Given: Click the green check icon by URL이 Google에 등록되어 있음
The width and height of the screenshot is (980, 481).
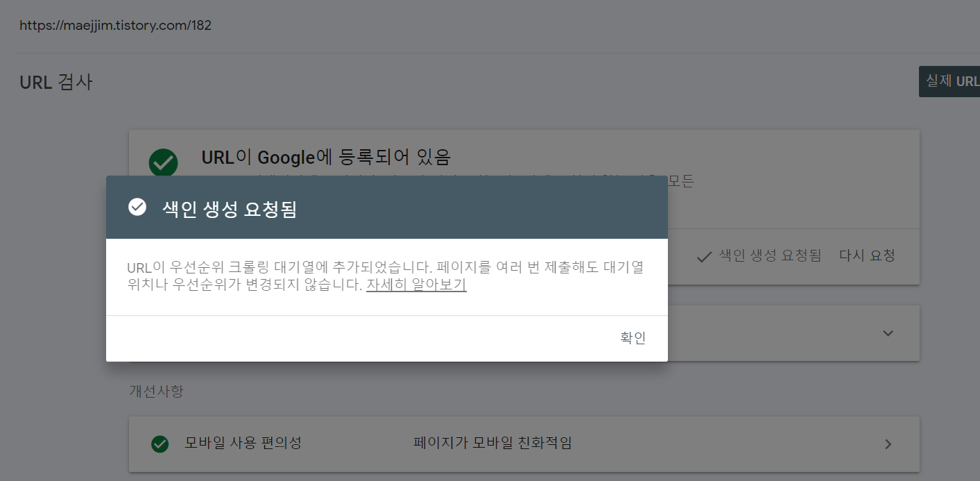Looking at the screenshot, I should pyautogui.click(x=163, y=163).
